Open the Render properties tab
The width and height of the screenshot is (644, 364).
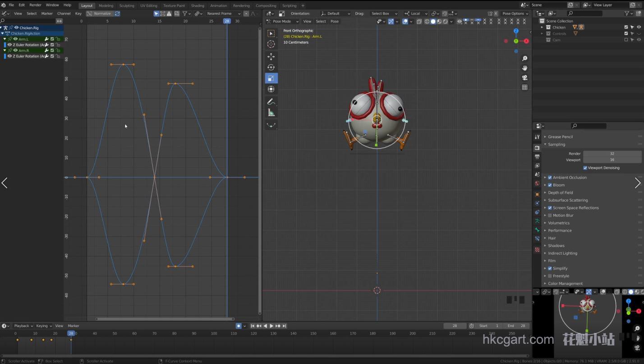pyautogui.click(x=537, y=148)
